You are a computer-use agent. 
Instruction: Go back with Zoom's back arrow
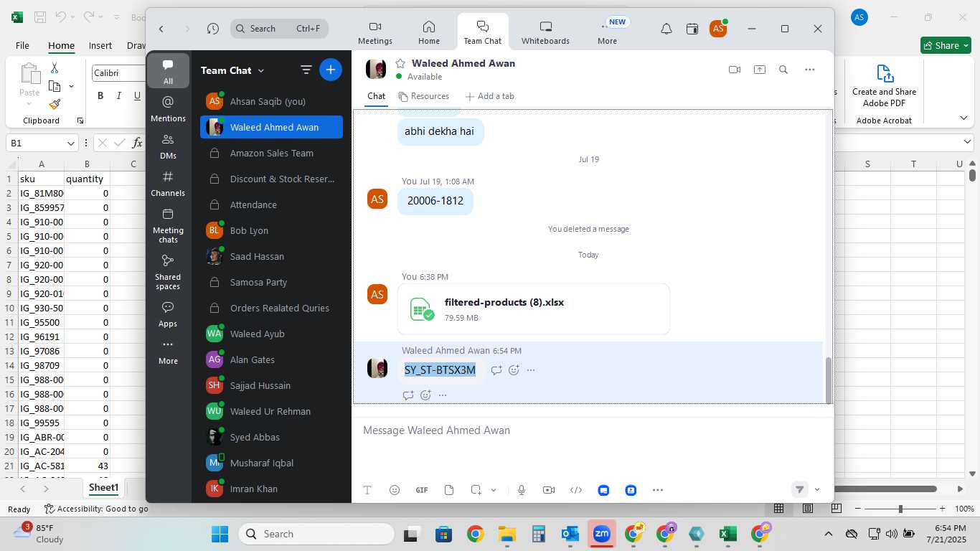161,29
